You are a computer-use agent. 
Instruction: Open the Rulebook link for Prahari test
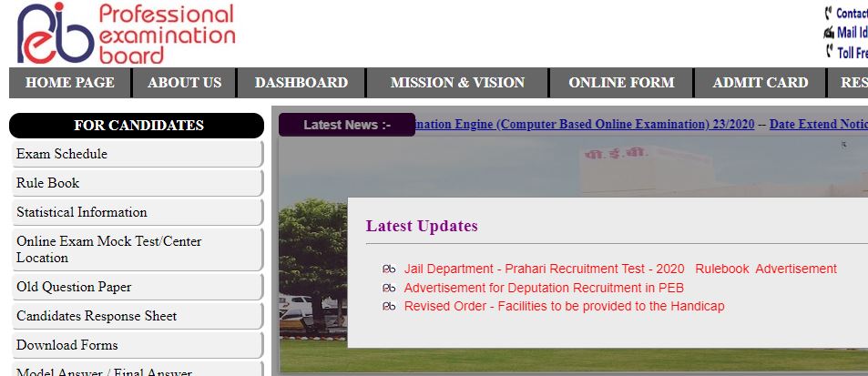tap(722, 269)
